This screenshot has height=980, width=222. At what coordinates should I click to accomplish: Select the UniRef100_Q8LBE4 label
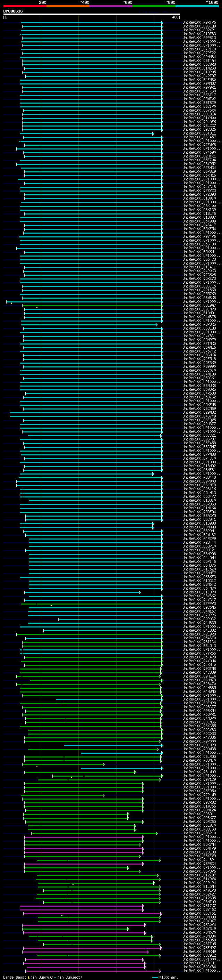(x=199, y=114)
